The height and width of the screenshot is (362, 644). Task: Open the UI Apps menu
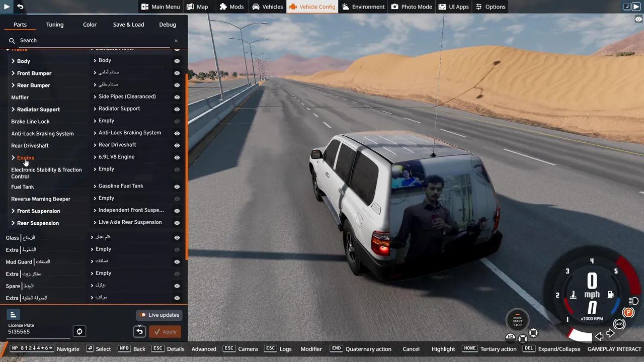pos(453,7)
